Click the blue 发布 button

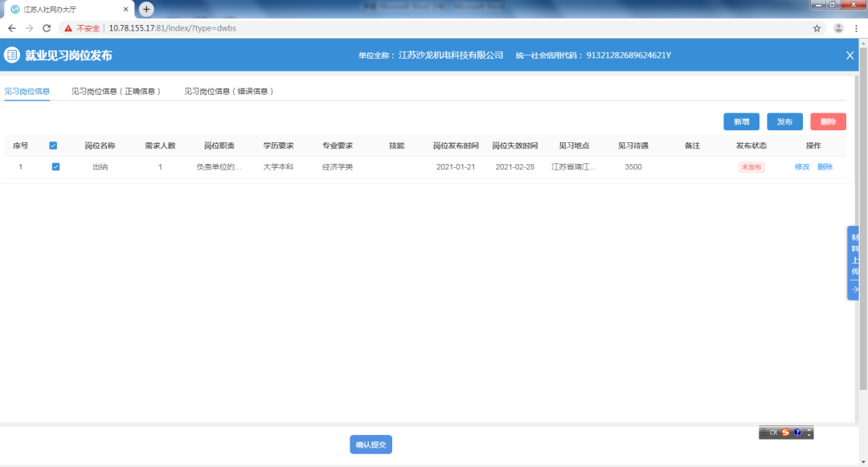pos(784,122)
